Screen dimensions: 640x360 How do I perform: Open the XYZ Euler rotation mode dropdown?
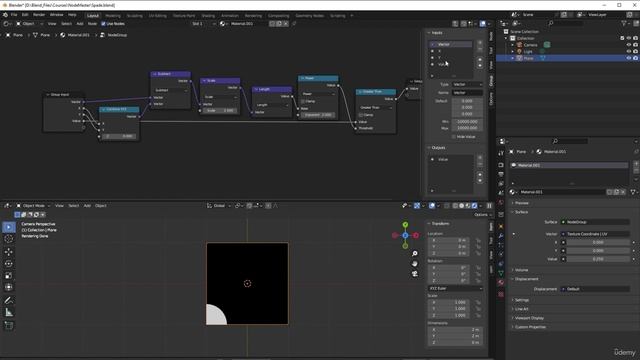point(455,289)
